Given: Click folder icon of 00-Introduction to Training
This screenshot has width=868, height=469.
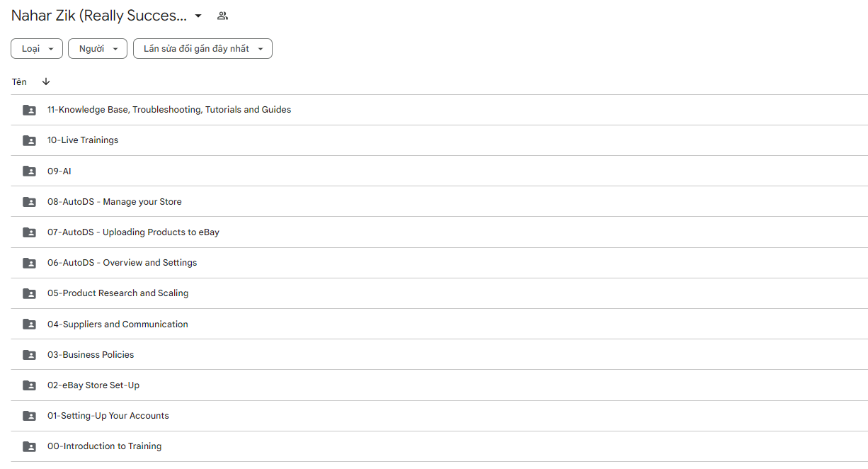Looking at the screenshot, I should (29, 446).
